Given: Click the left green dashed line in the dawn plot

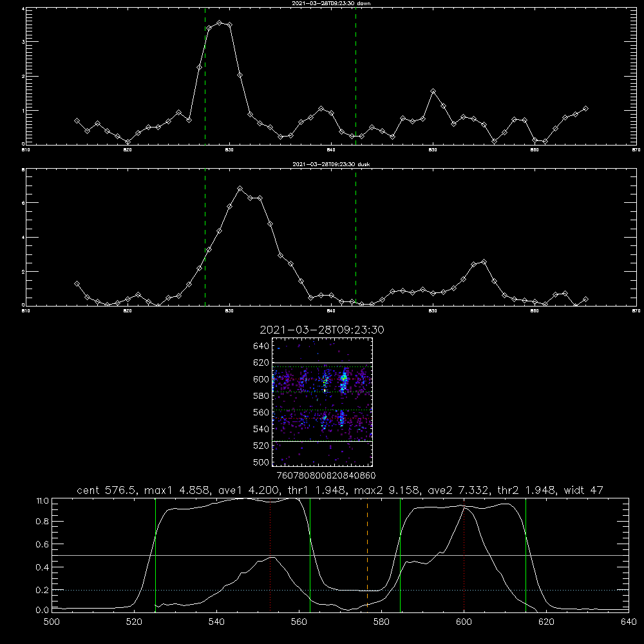Looking at the screenshot, I should tap(205, 76).
